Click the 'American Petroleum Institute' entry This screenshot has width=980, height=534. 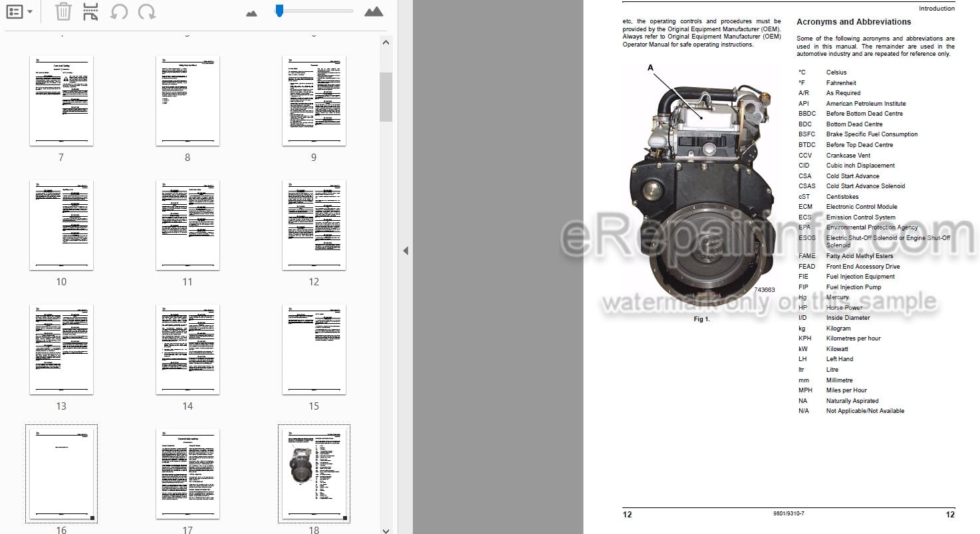click(x=866, y=104)
